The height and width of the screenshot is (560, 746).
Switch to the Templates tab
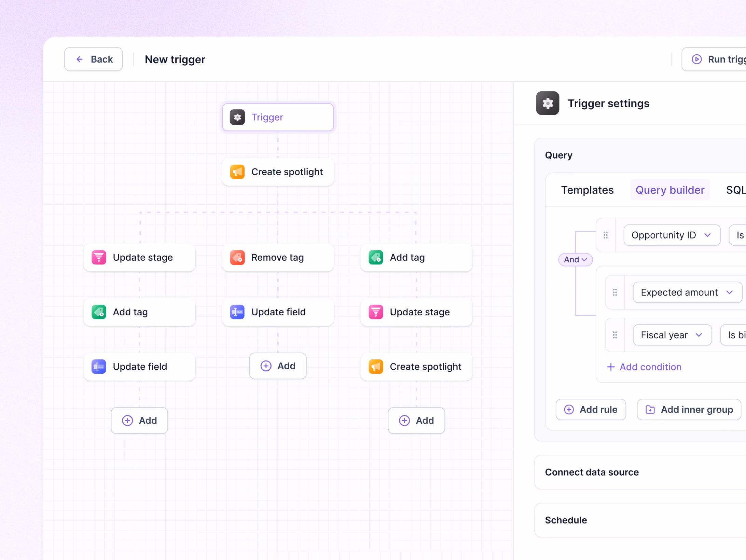[587, 190]
